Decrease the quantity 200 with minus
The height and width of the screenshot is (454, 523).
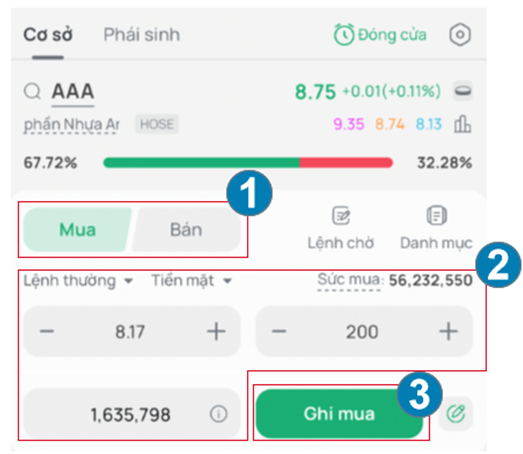(279, 332)
